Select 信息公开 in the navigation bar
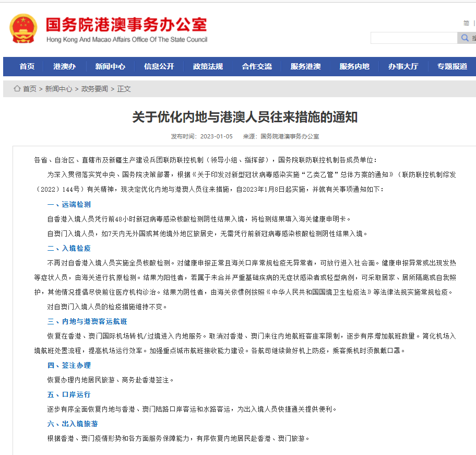476x455 pixels. [x=159, y=66]
